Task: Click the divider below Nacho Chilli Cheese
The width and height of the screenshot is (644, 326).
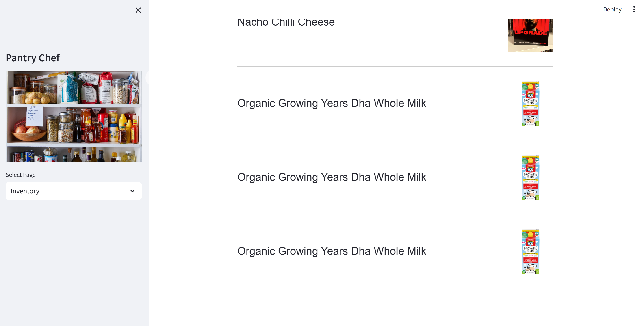Action: [395, 66]
